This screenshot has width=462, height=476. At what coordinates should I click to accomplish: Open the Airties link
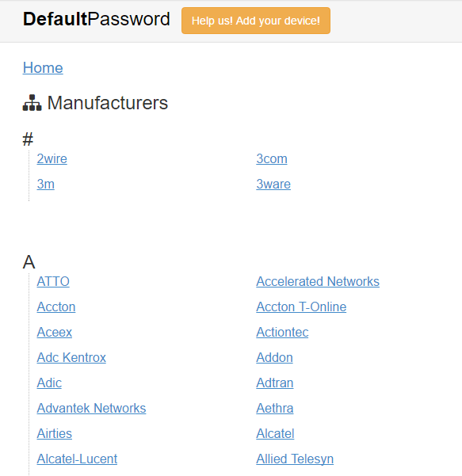coord(55,433)
